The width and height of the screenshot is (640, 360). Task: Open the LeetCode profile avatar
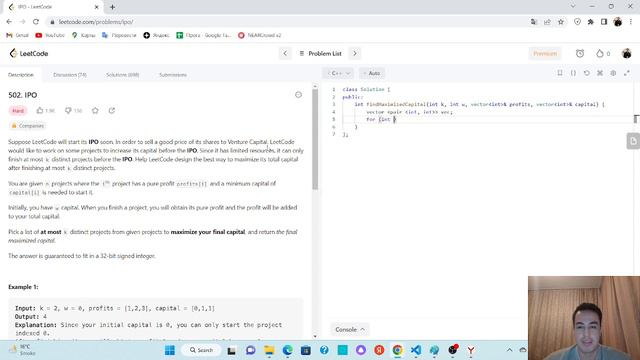tap(627, 53)
